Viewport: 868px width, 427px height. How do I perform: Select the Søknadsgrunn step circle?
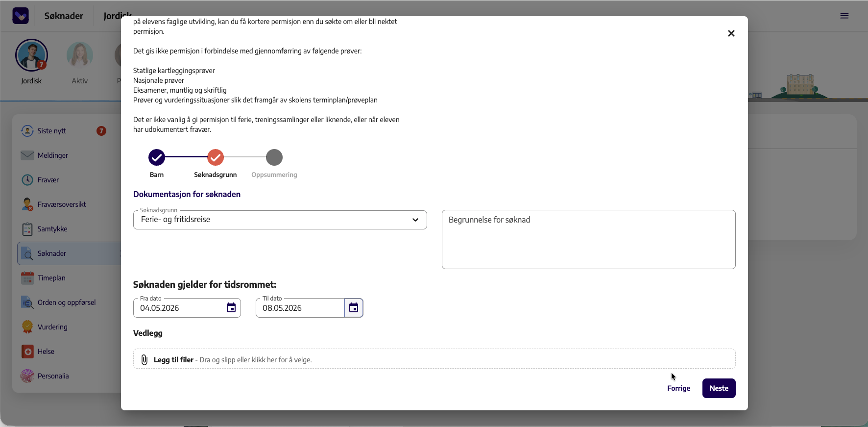[216, 157]
